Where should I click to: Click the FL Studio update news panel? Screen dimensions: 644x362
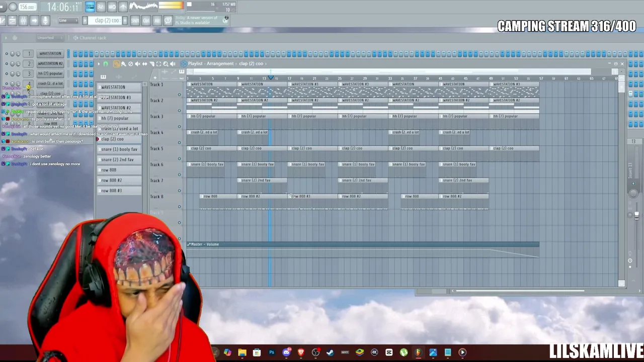[x=201, y=21]
